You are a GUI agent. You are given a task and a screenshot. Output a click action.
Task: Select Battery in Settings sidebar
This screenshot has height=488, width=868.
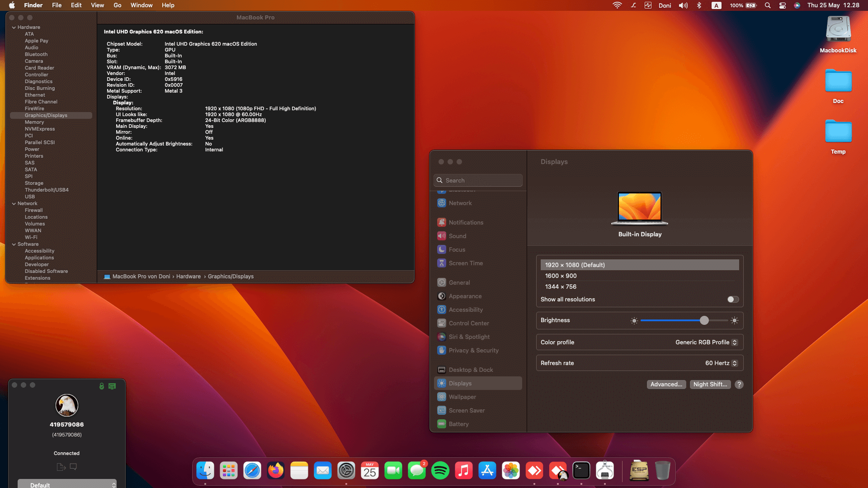pyautogui.click(x=478, y=424)
